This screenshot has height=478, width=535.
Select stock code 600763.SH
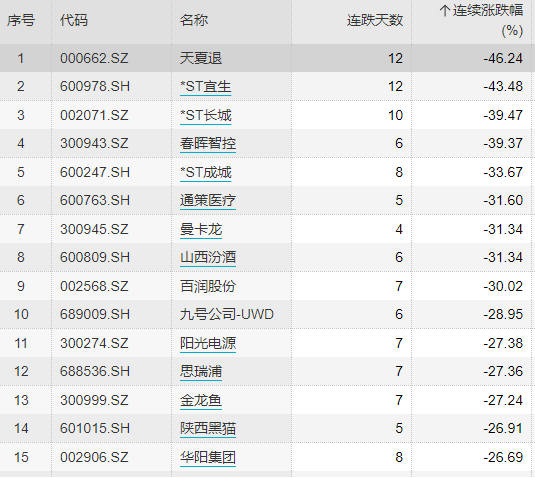pos(95,201)
